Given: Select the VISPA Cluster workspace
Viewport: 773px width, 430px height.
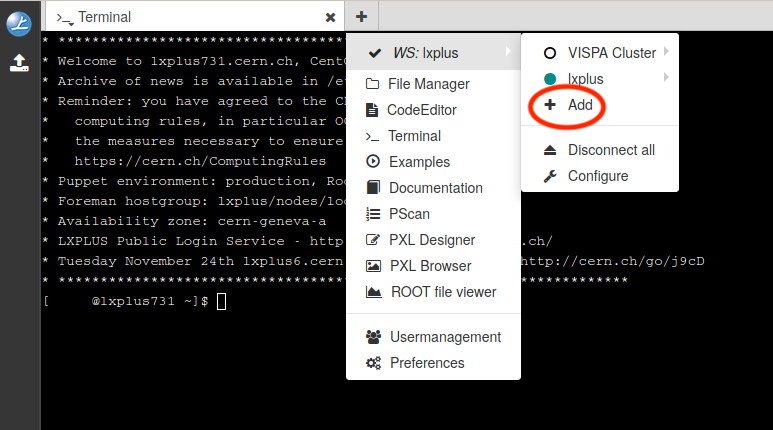Looking at the screenshot, I should (x=611, y=52).
